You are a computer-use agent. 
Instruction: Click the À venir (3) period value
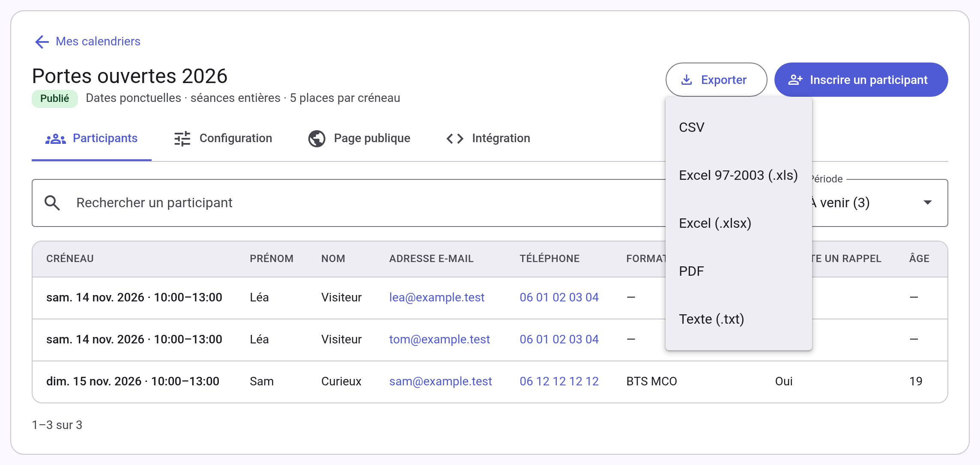click(840, 203)
